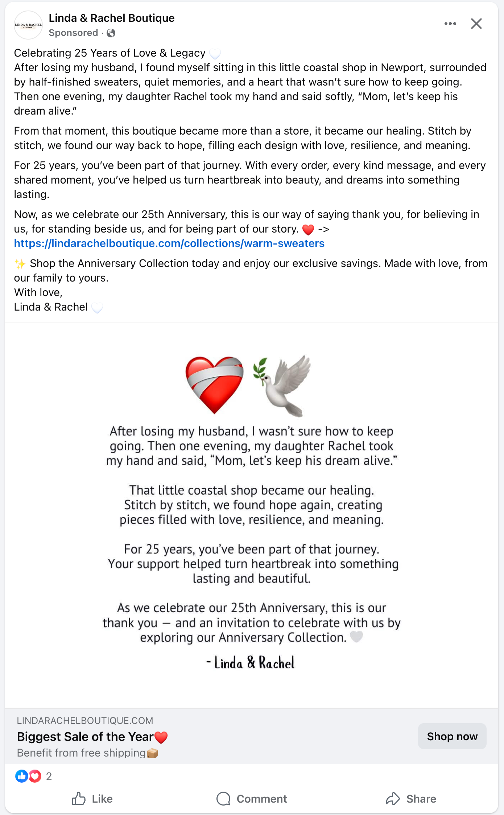Close the sponsored post with X

click(476, 24)
